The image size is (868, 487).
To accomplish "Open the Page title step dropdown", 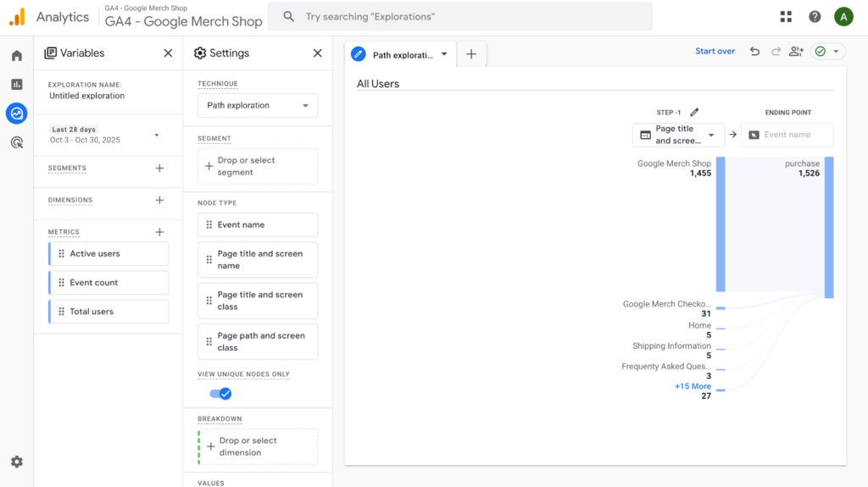I will click(x=678, y=135).
